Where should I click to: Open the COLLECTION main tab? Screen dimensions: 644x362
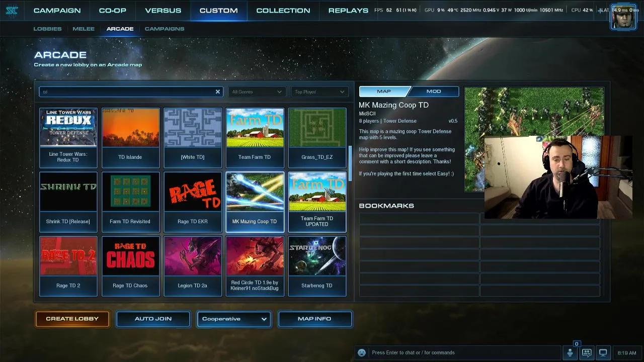coord(283,11)
